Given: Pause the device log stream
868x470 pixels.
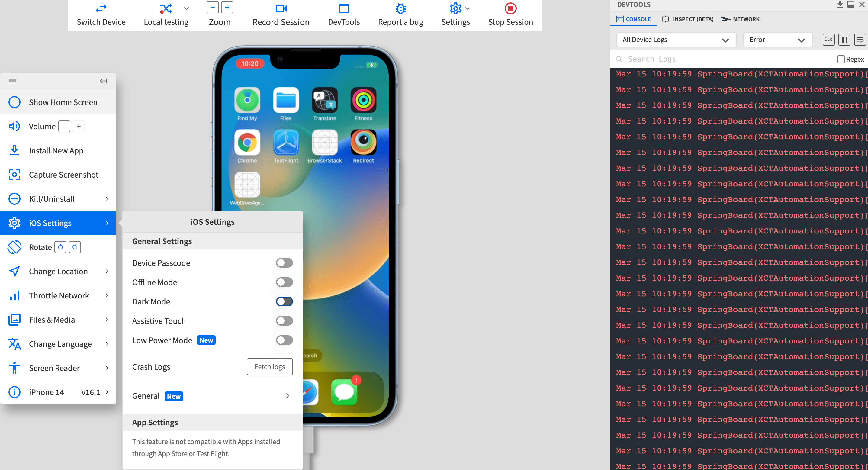Looking at the screenshot, I should (x=844, y=40).
